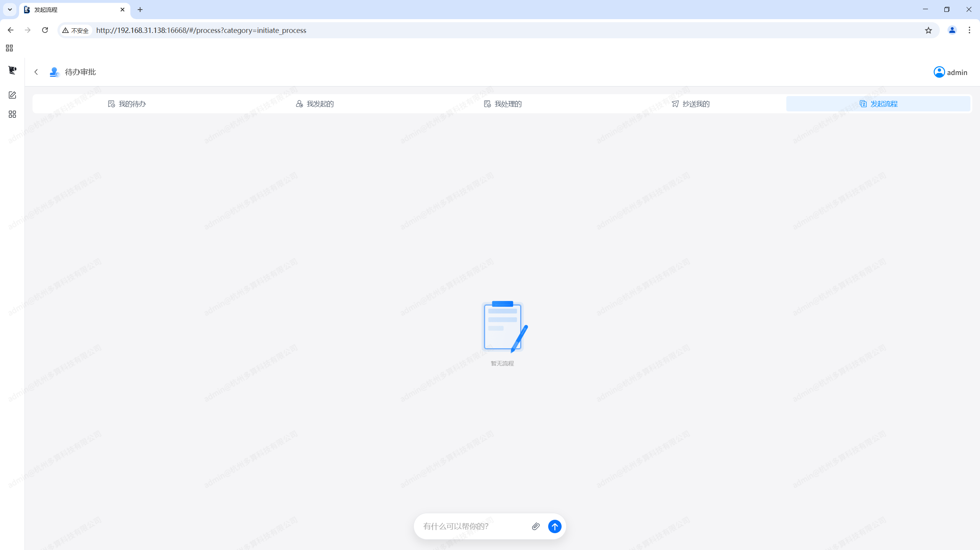The width and height of the screenshot is (980, 550).
Task: Bookmark this page with the star icon
Action: (x=928, y=30)
